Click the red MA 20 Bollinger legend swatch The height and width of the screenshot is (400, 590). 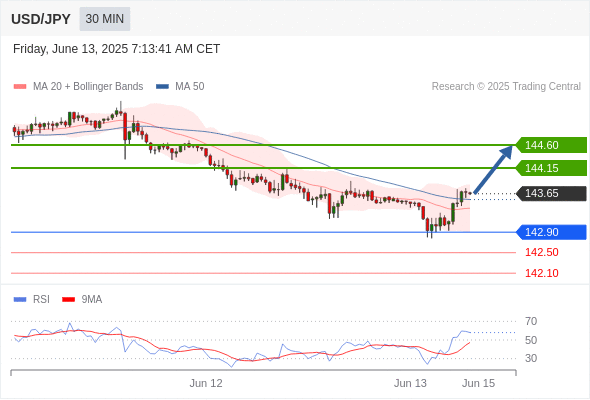[20, 87]
